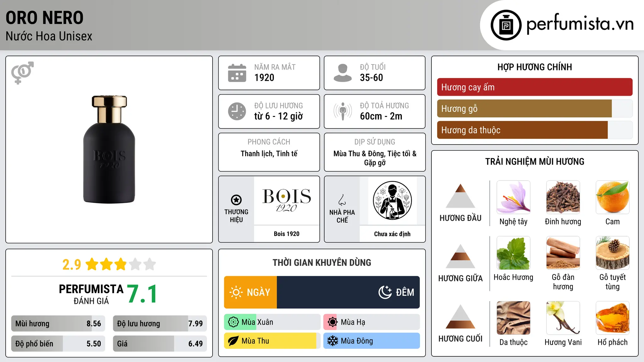644x362 pixels.
Task: Click the perfumer illustration icon
Action: point(392,200)
